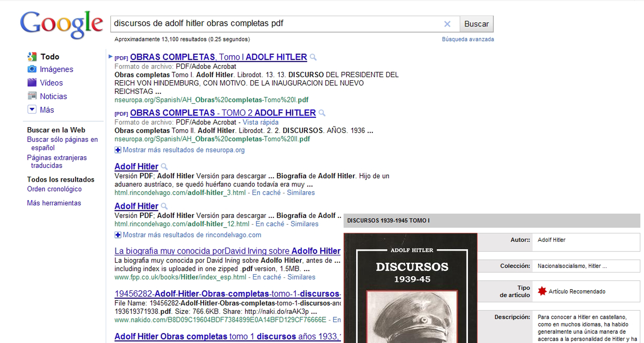Sort by Orden cronológico
644x343 pixels.
pos(54,189)
